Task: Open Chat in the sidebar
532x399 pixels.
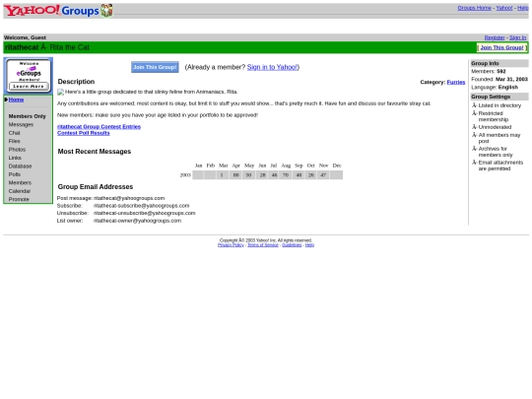Action: 14,133
